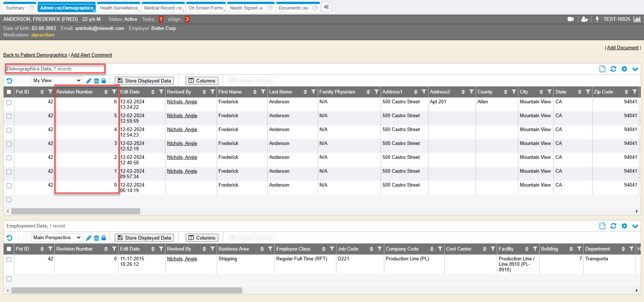
Task: Switch to the Health Surveillance tab
Action: tap(119, 8)
